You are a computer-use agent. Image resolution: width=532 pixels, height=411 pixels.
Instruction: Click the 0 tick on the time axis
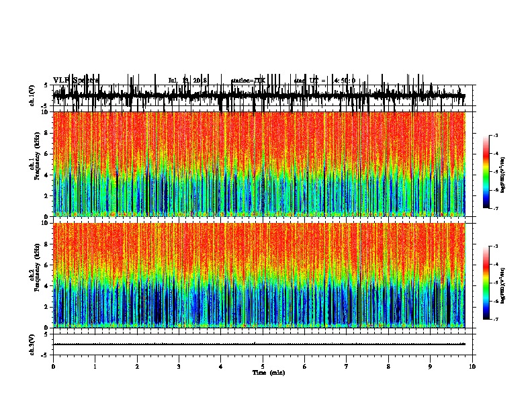click(53, 367)
